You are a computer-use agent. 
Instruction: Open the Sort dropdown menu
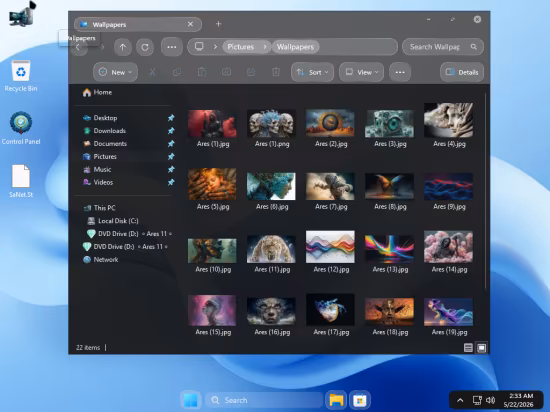click(x=312, y=72)
